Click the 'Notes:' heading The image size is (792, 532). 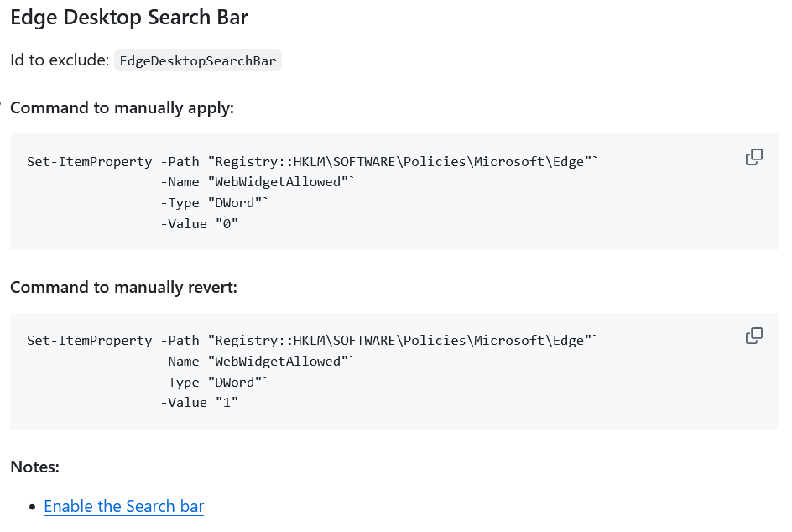click(x=34, y=466)
